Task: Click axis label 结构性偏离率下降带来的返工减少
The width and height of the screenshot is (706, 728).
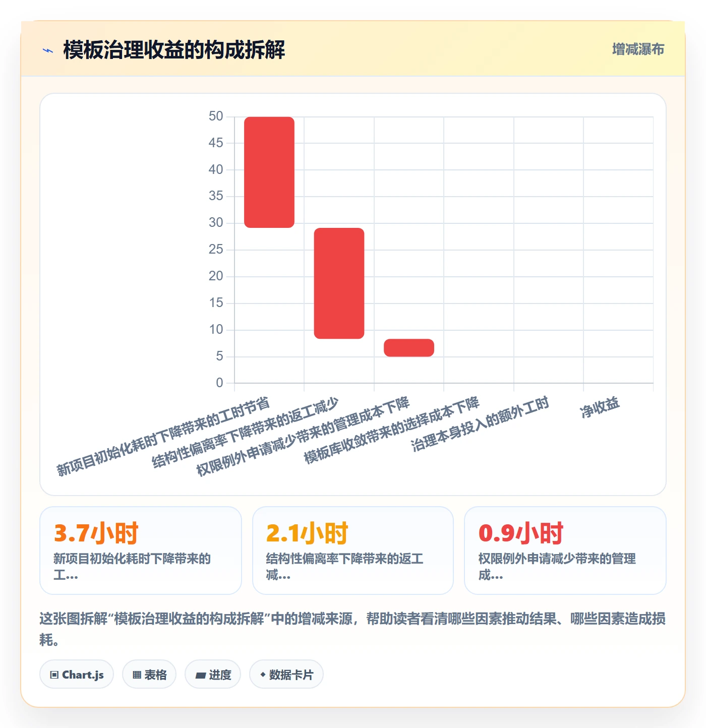Action: 246,433
